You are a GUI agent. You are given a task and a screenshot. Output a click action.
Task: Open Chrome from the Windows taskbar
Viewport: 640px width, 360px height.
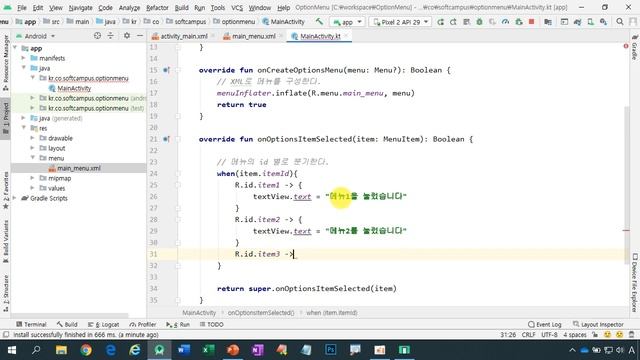coord(86,350)
